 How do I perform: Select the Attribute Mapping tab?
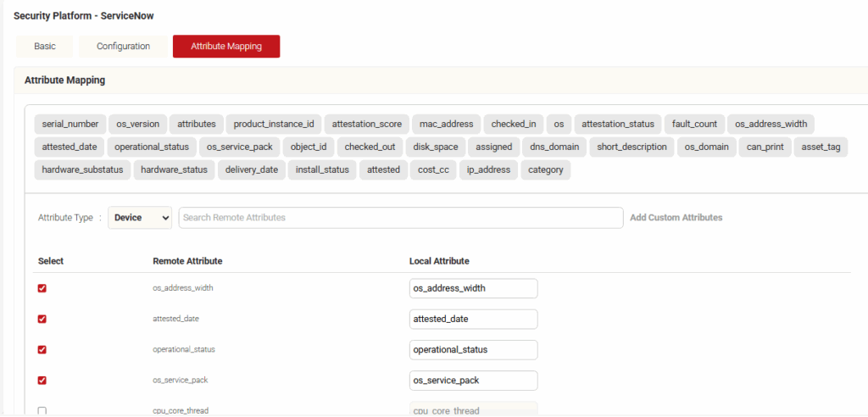tap(226, 47)
